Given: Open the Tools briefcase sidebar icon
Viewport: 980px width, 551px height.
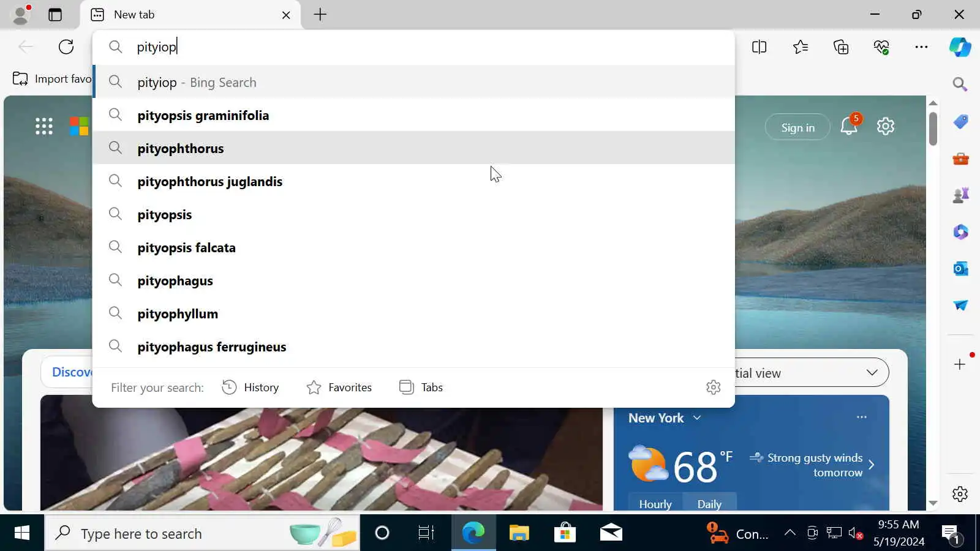Looking at the screenshot, I should pos(960,159).
